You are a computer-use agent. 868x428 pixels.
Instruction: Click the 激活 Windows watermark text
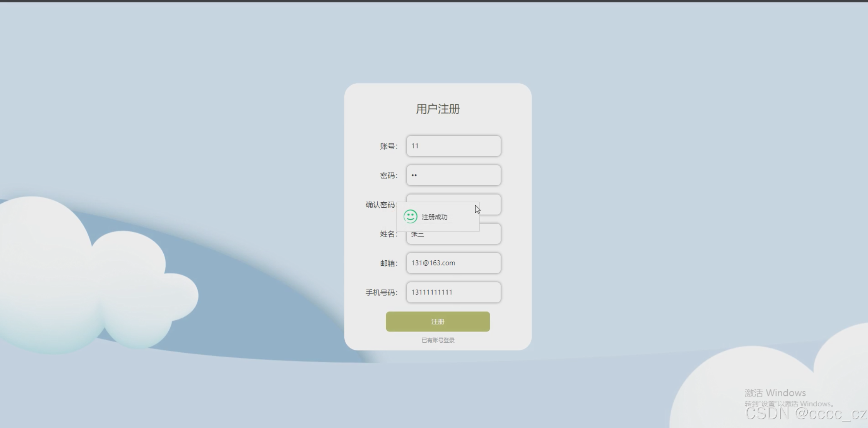(x=775, y=393)
